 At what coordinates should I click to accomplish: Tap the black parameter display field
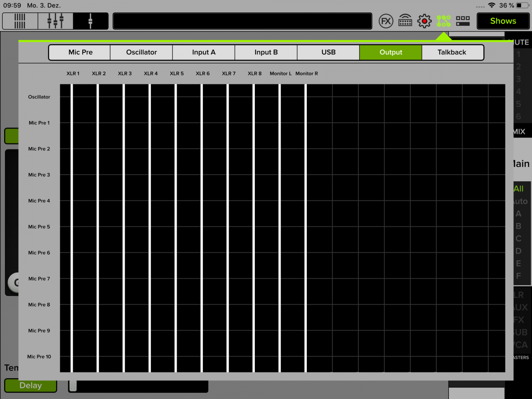[242, 21]
